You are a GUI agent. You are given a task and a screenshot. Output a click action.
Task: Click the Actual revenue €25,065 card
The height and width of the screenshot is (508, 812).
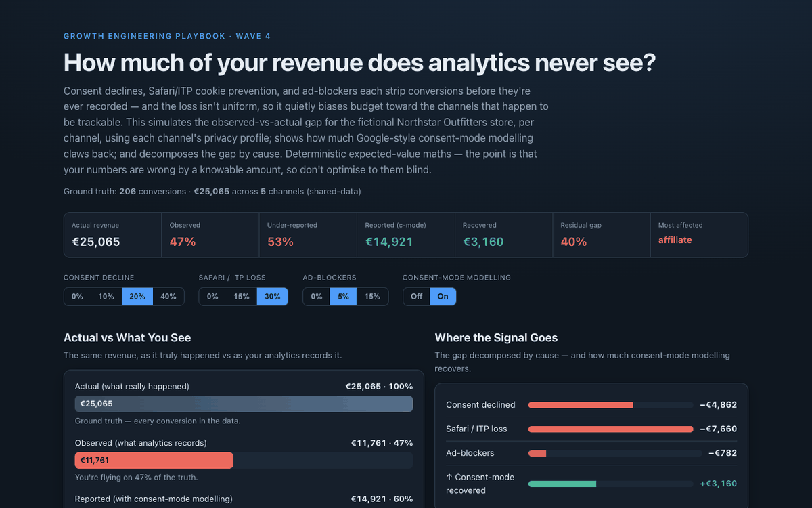pyautogui.click(x=113, y=235)
